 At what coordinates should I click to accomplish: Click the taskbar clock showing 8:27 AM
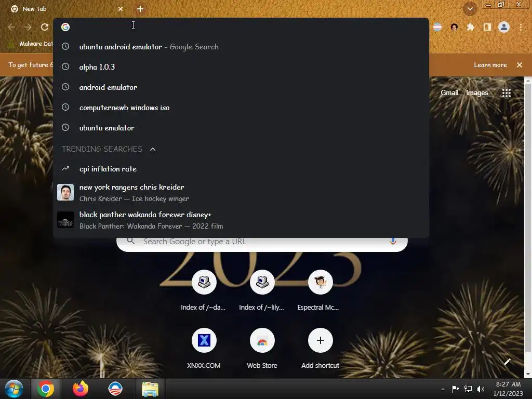point(508,389)
